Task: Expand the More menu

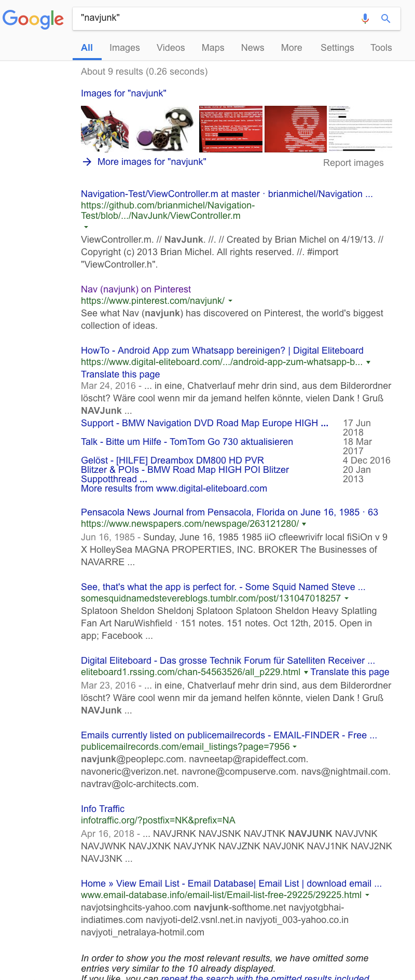Action: point(292,48)
